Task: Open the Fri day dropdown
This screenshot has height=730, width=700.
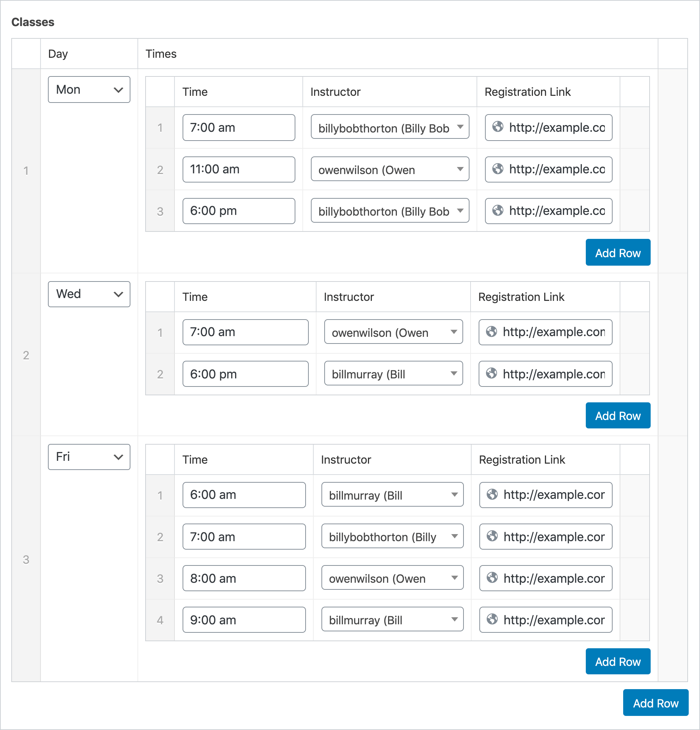Action: tap(89, 457)
